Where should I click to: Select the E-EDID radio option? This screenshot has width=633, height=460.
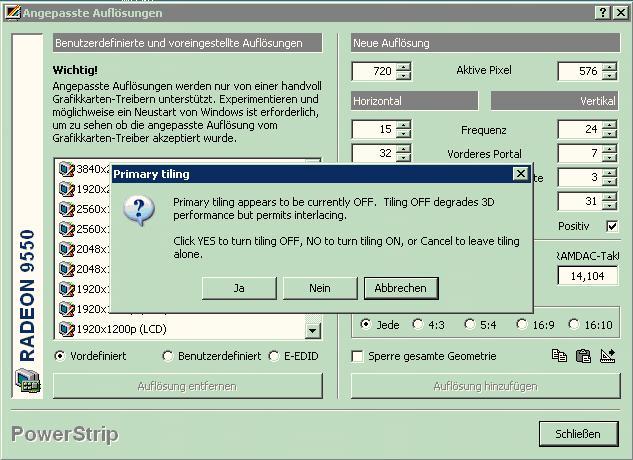click(x=274, y=356)
